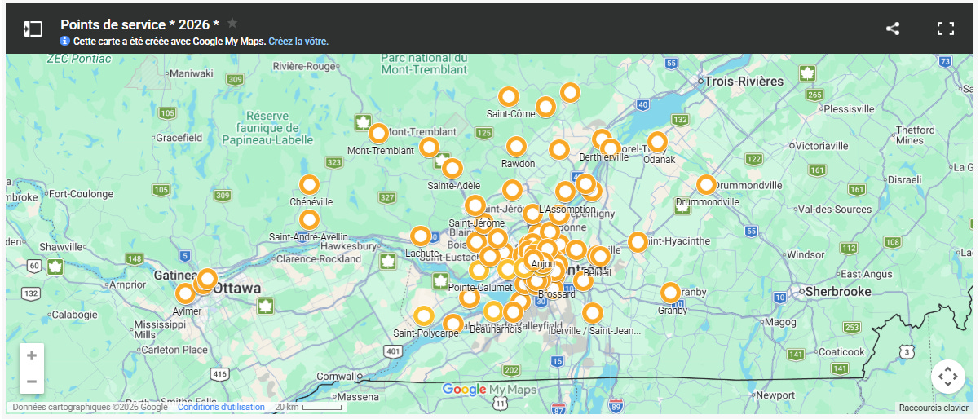980x419 pixels.
Task: Open the Aylmer marker
Action: point(187,293)
